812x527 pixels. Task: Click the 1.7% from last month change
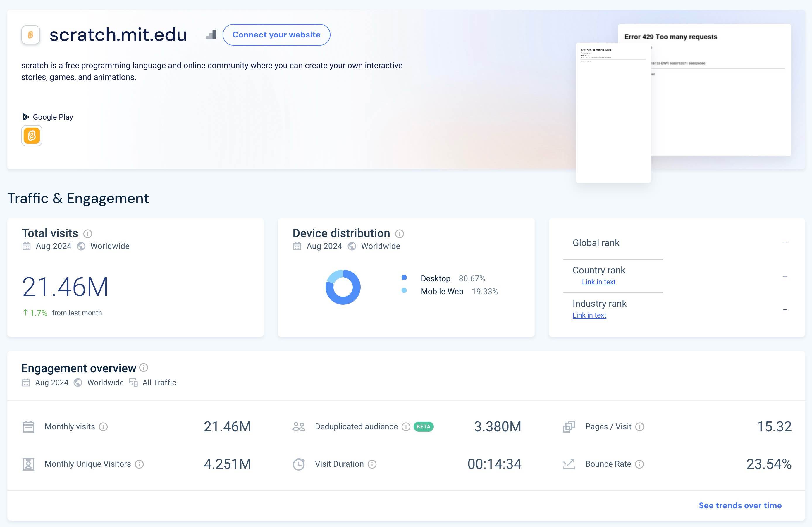pos(62,313)
